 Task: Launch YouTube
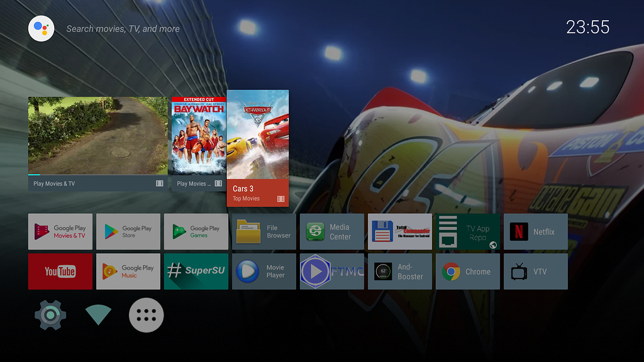pos(60,271)
